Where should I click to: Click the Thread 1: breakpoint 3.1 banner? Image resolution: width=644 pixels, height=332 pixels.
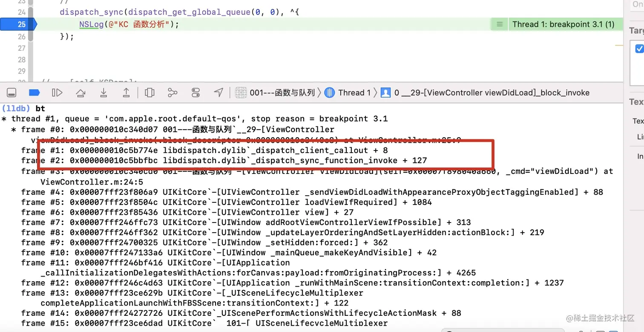tap(565, 24)
